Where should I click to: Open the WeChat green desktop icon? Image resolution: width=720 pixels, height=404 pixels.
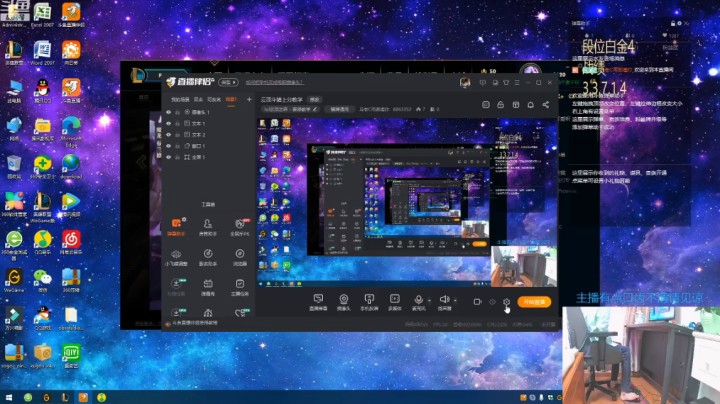[x=42, y=280]
